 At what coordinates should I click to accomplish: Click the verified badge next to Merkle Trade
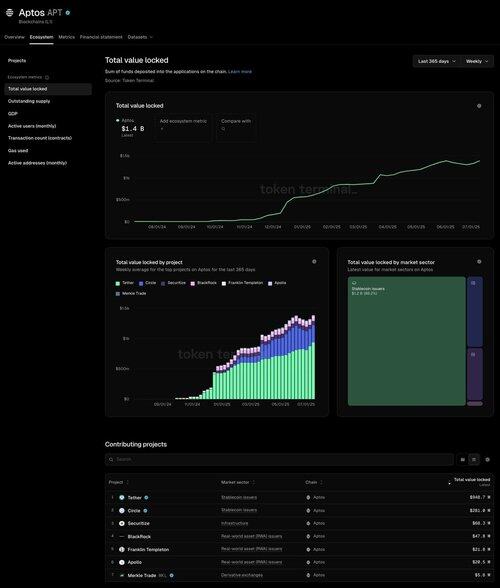(171, 575)
